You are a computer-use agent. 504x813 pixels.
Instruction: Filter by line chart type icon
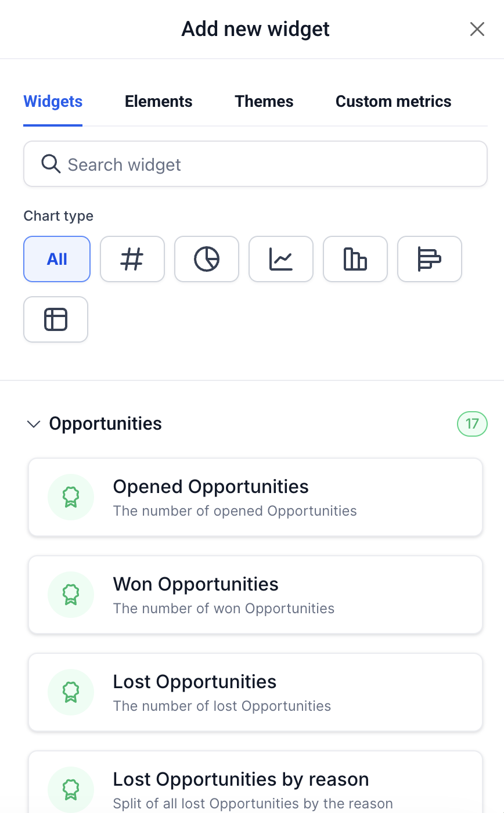[x=281, y=259]
